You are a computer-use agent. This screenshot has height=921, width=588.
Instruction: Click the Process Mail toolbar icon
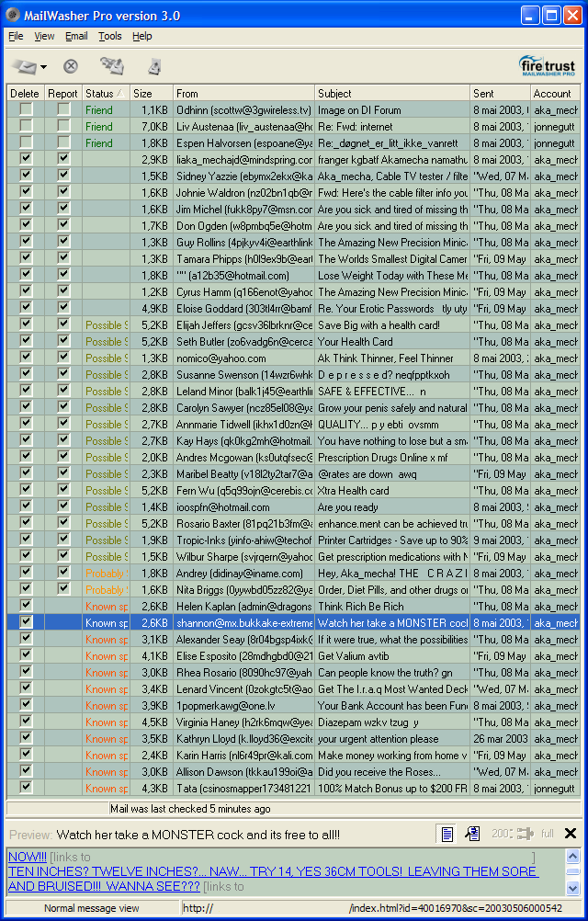click(x=112, y=66)
